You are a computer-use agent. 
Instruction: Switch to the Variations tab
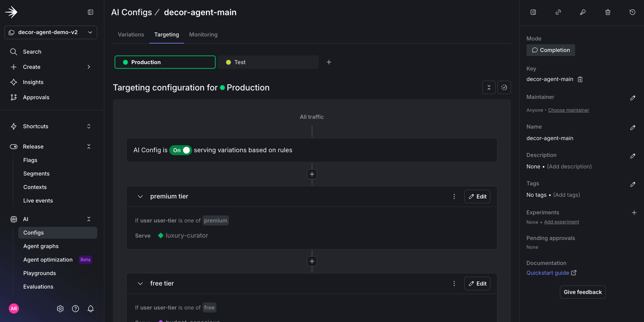(x=131, y=34)
